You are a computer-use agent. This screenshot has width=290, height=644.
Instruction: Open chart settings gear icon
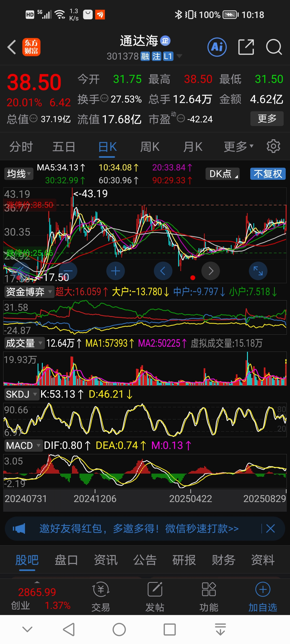click(x=273, y=146)
